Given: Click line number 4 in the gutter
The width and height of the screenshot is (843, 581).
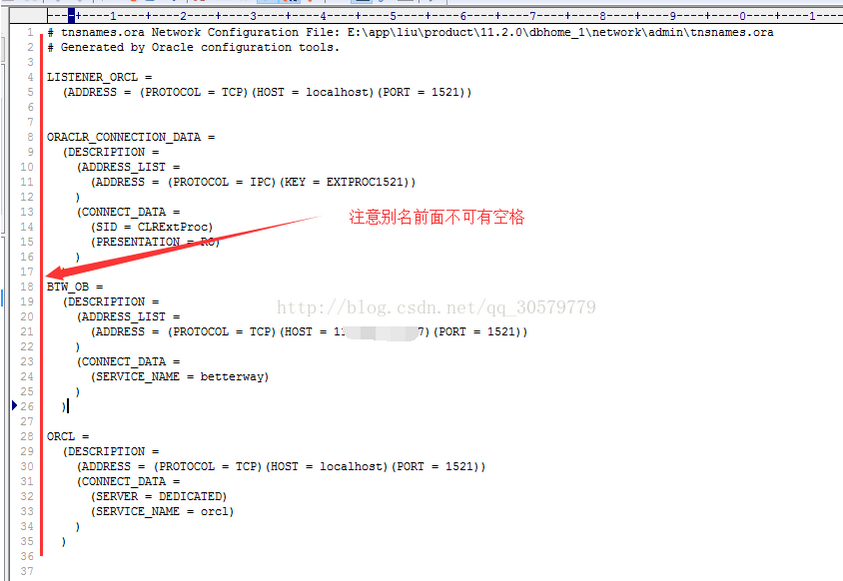Looking at the screenshot, I should click(30, 77).
